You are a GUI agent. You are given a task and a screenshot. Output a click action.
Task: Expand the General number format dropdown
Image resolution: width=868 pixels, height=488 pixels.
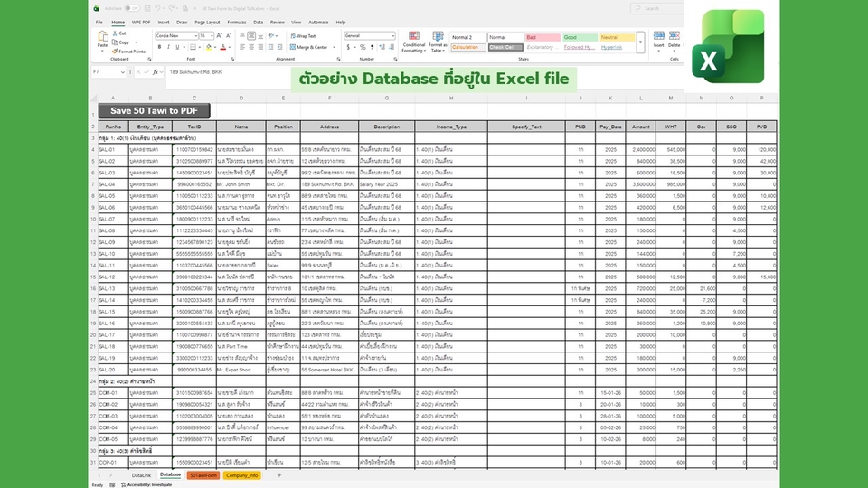(x=392, y=36)
